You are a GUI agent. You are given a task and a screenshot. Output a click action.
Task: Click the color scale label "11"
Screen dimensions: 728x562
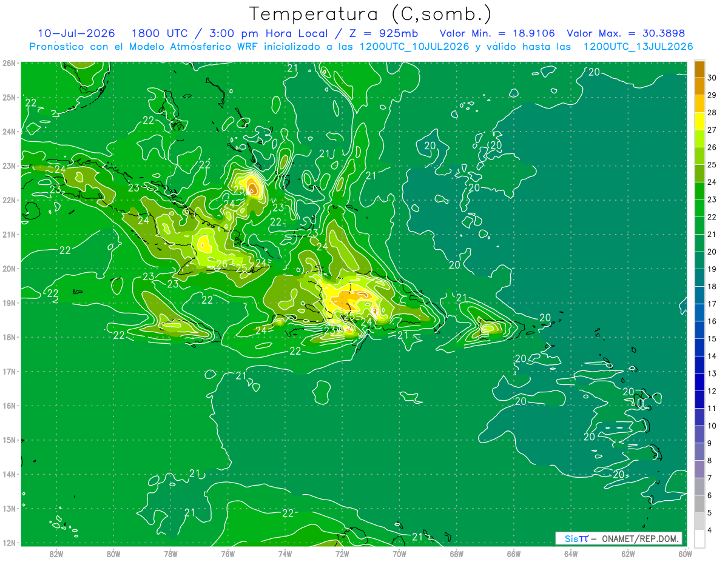click(712, 408)
